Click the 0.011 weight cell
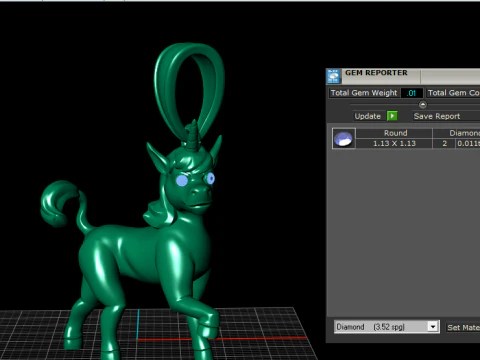 (468, 143)
